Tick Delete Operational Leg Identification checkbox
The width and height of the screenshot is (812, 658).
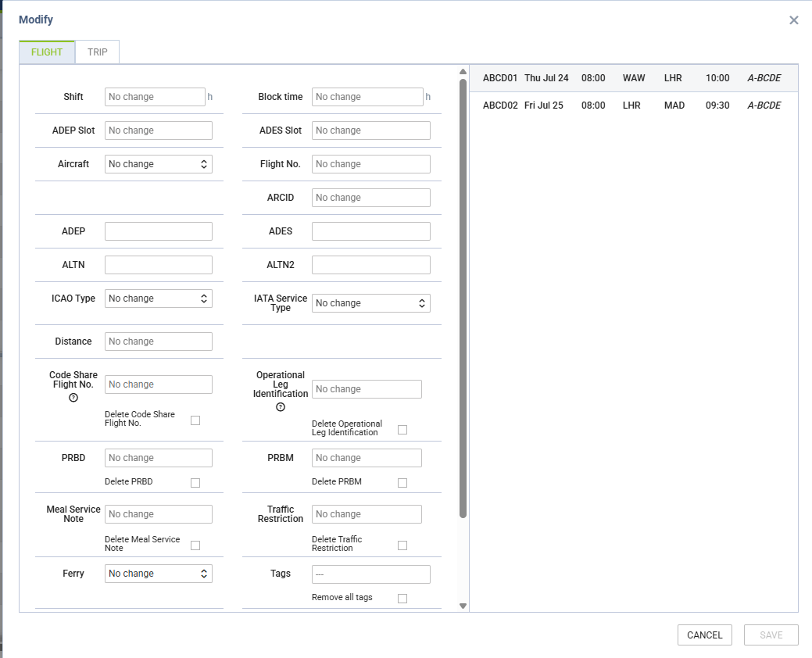click(x=402, y=430)
